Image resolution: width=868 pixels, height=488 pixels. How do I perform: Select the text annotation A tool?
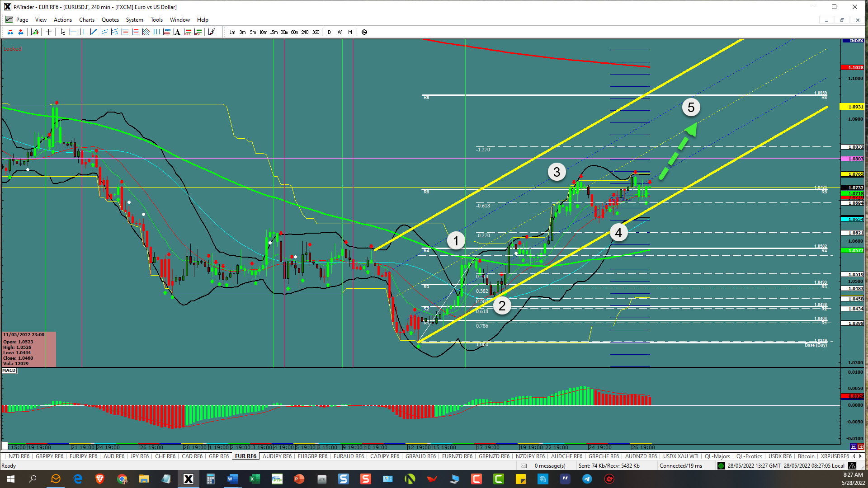click(177, 32)
